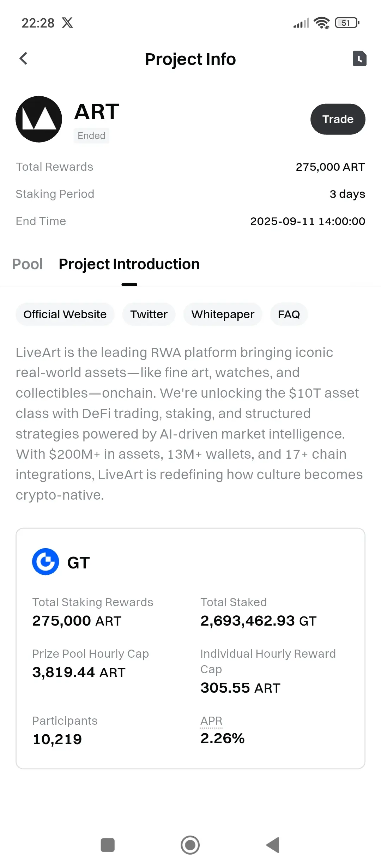This screenshot has height=868, width=381.
Task: Select the Project Introduction tab
Action: pyautogui.click(x=129, y=264)
